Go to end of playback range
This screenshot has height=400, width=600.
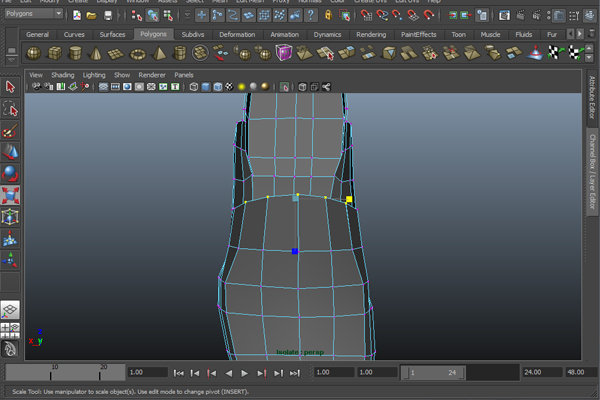[295, 373]
